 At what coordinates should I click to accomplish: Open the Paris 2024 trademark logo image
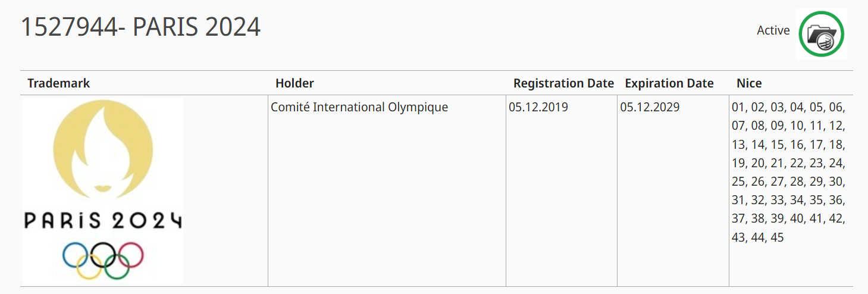tap(103, 190)
